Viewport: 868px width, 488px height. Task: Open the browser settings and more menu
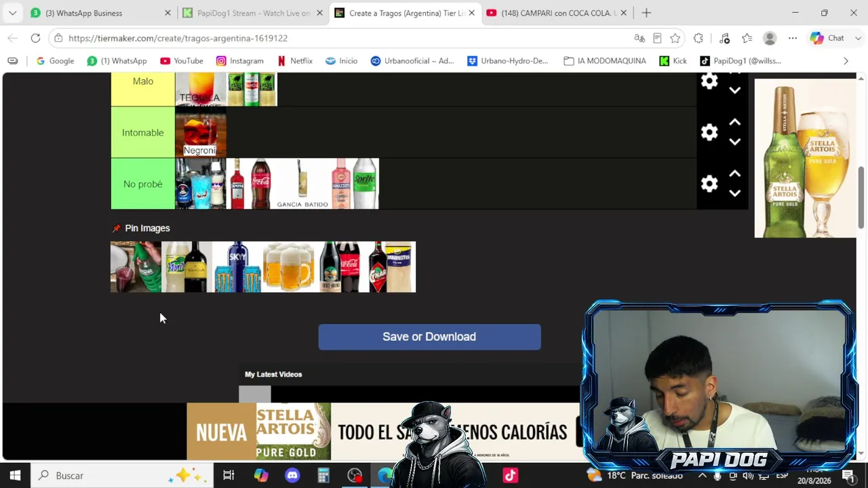point(793,38)
